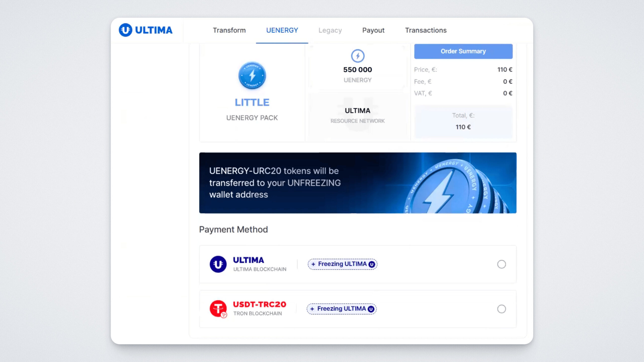Select USDT-TRC20 payment method radio button
This screenshot has width=644, height=362.
pyautogui.click(x=501, y=309)
